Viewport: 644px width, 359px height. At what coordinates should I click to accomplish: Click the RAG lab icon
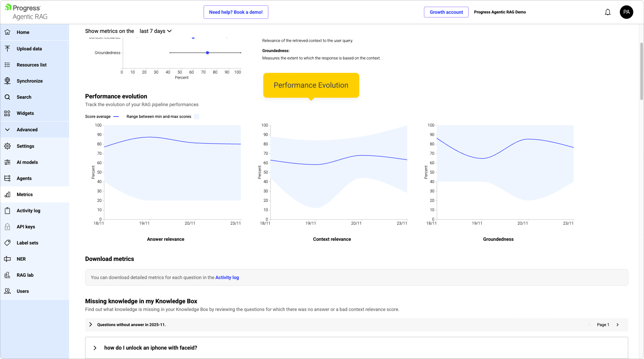coord(7,275)
